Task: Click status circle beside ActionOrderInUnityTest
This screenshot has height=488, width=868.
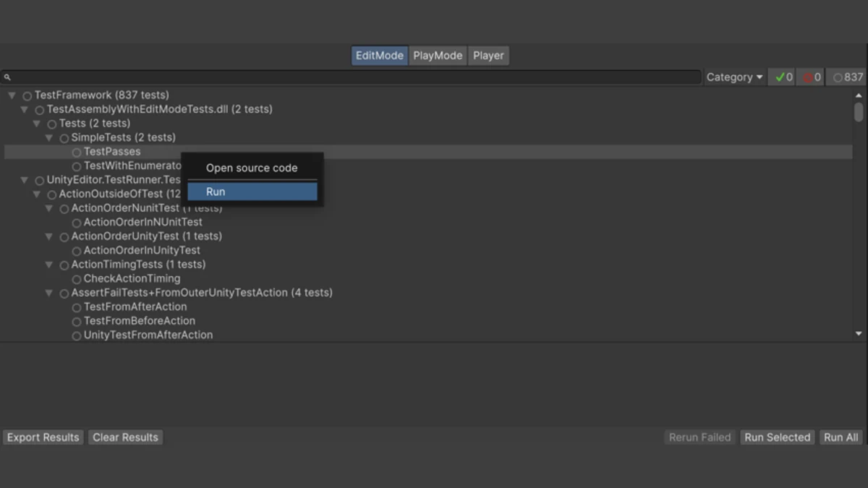Action: coord(77,251)
